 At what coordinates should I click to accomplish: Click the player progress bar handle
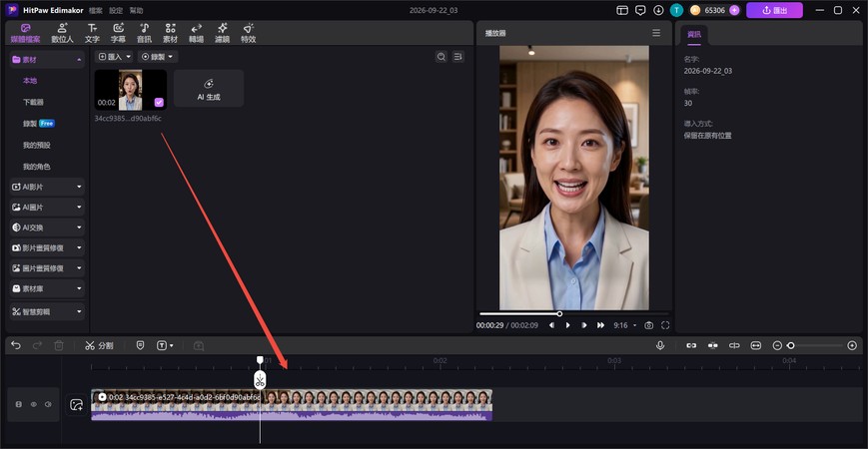[559, 313]
